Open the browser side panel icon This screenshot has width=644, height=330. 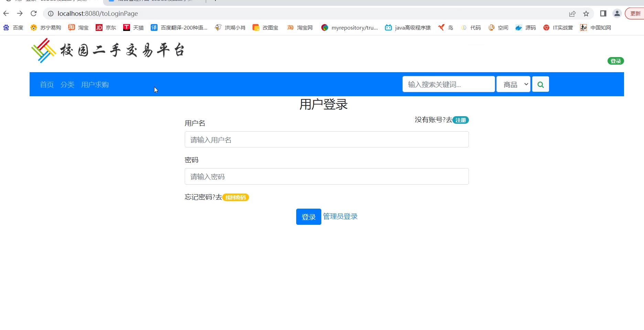[x=603, y=13]
